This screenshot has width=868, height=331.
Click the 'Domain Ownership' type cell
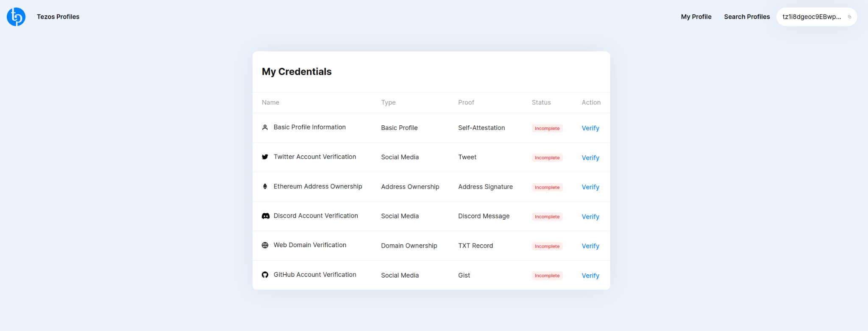tap(409, 245)
